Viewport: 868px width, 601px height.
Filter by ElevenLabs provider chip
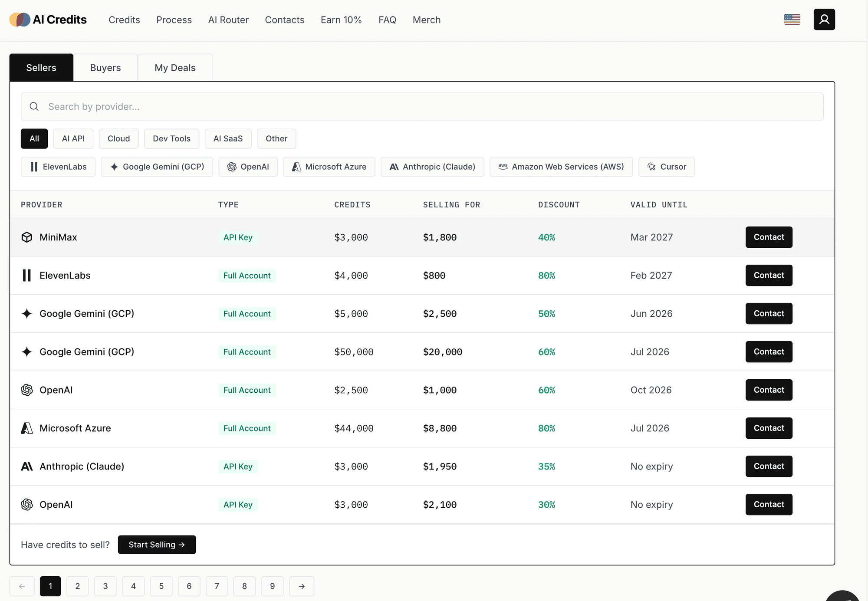[x=58, y=167]
